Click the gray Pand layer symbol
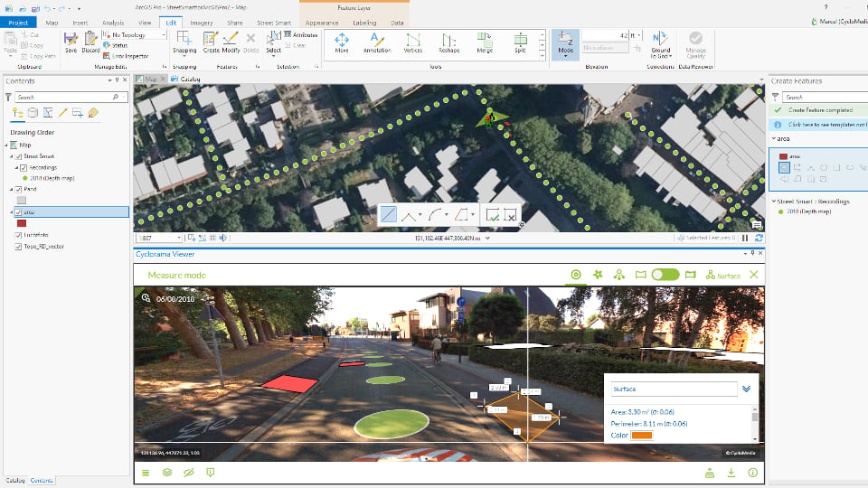 (x=22, y=201)
